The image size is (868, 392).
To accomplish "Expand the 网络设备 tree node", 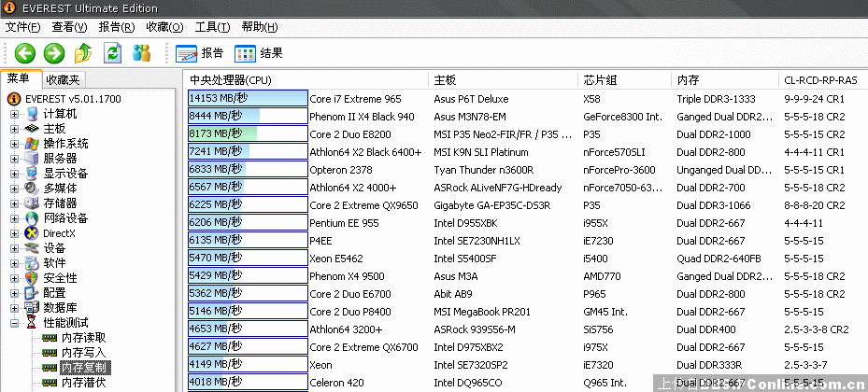I will click(x=14, y=219).
